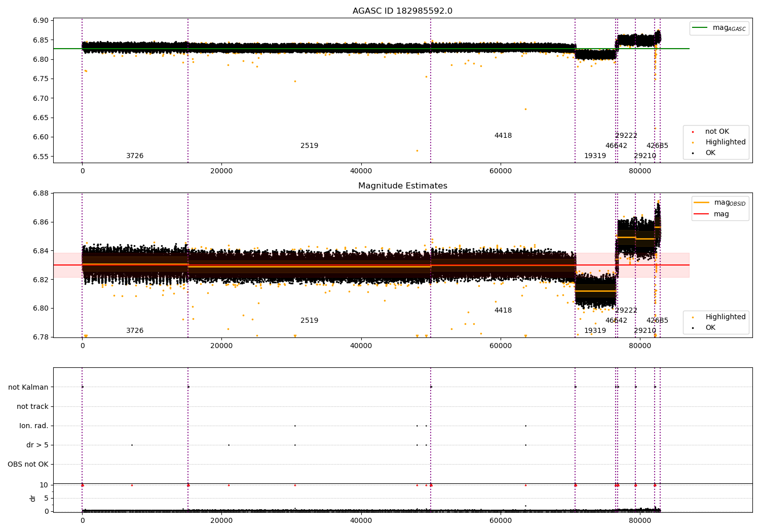Click the 80000 x-tick under the top plot
This screenshot has height=532, width=760.
click(x=640, y=171)
